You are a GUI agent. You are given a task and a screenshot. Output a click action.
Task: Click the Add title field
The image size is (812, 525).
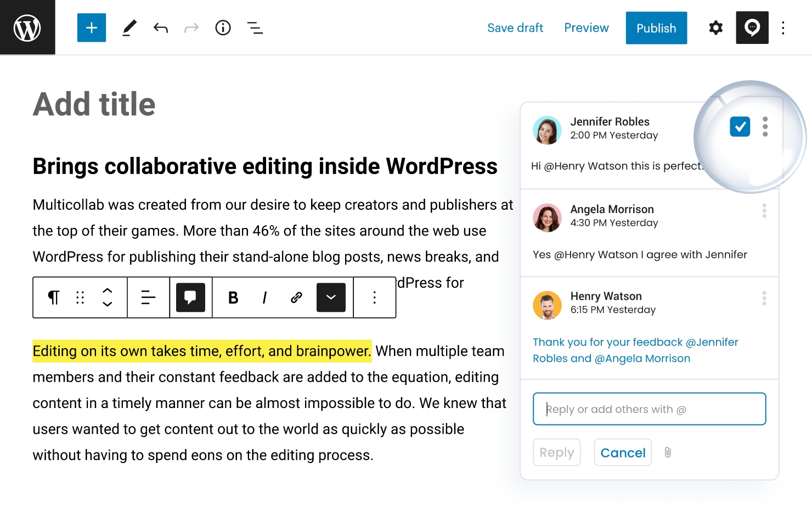(94, 104)
